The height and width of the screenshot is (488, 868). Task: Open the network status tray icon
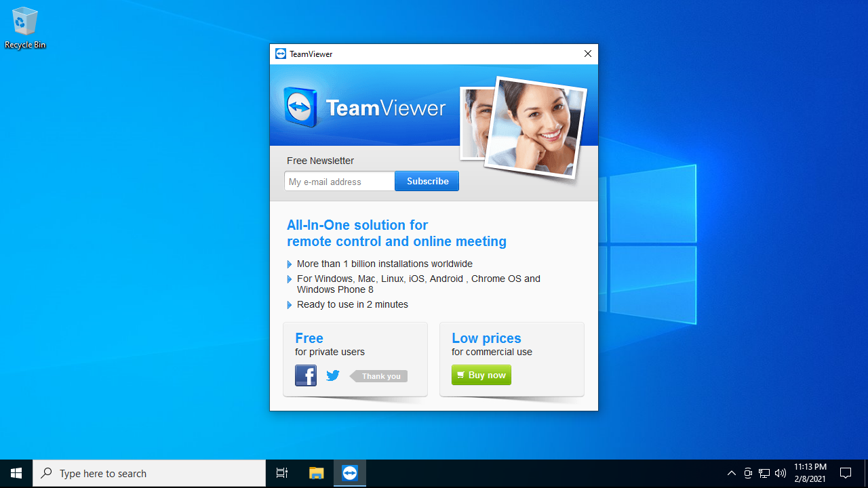coord(764,473)
